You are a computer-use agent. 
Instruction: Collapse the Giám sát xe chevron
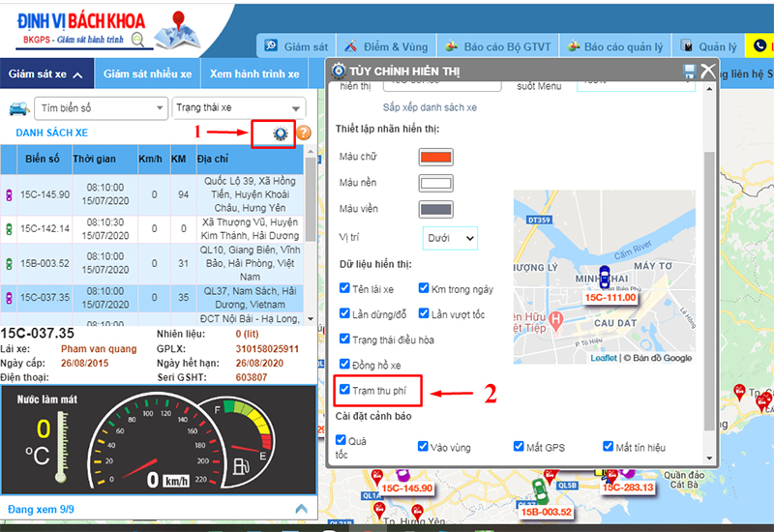coord(77,75)
